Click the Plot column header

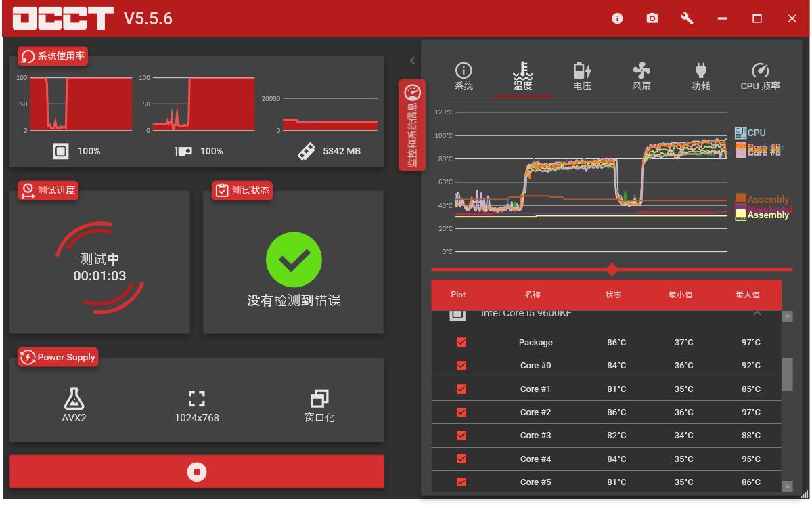point(459,295)
